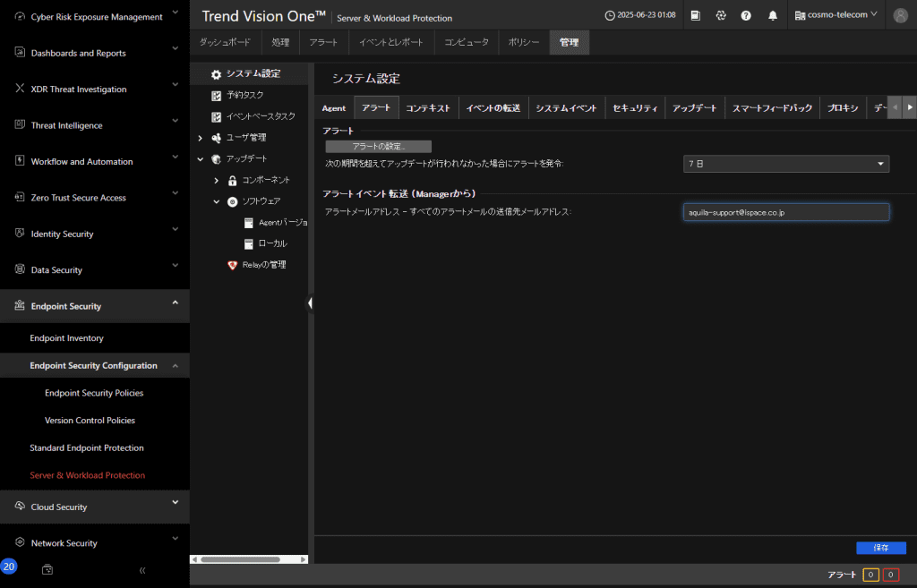Go to the イベントとレポート tab
Viewport: 917px width, 588px height.
coord(391,42)
